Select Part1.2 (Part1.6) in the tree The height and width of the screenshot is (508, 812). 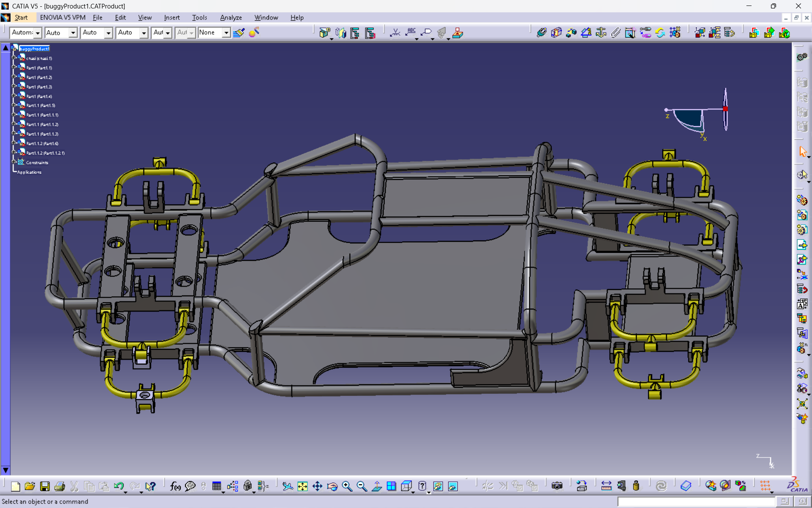click(x=42, y=144)
